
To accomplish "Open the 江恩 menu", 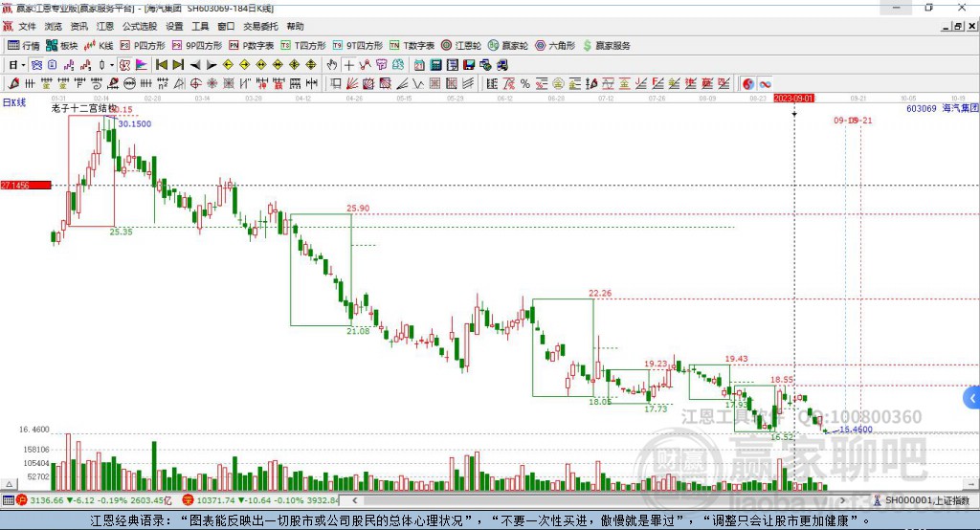I will [x=105, y=26].
